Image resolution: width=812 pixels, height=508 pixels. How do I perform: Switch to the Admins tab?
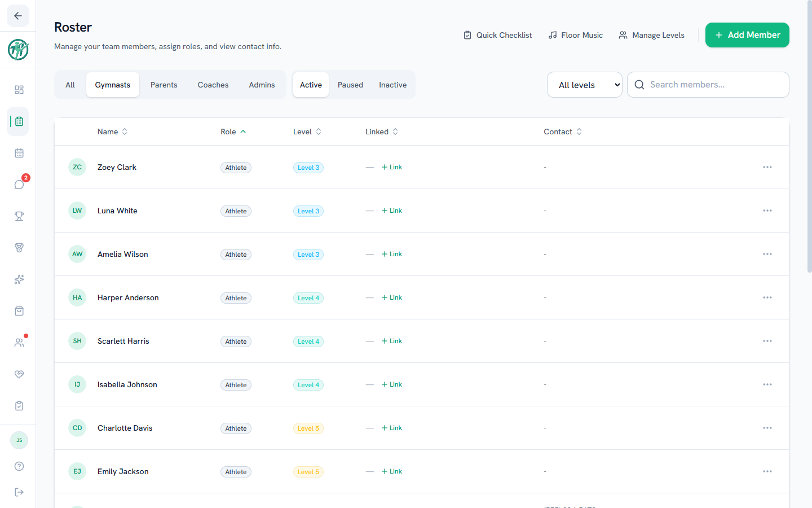pos(262,85)
